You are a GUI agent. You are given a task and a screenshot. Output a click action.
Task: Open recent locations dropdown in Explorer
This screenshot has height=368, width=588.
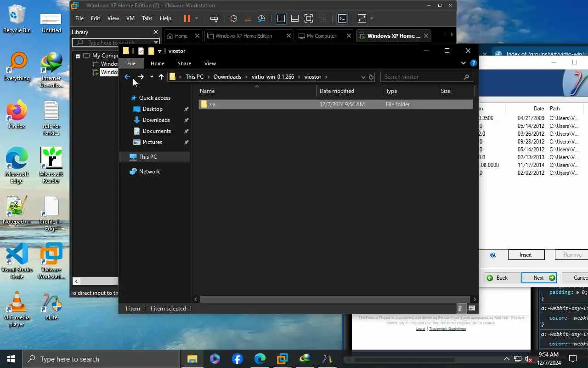152,77
